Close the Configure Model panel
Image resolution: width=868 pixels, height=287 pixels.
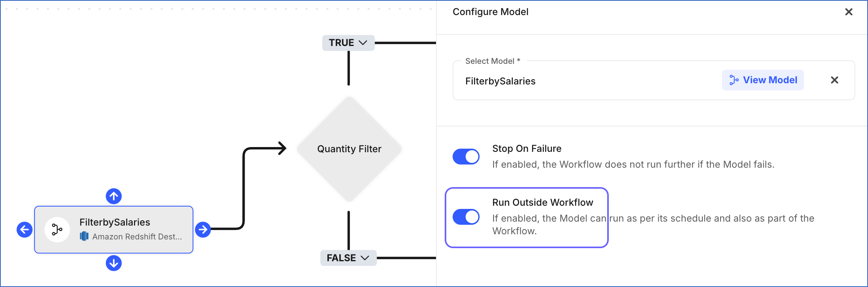tap(849, 11)
